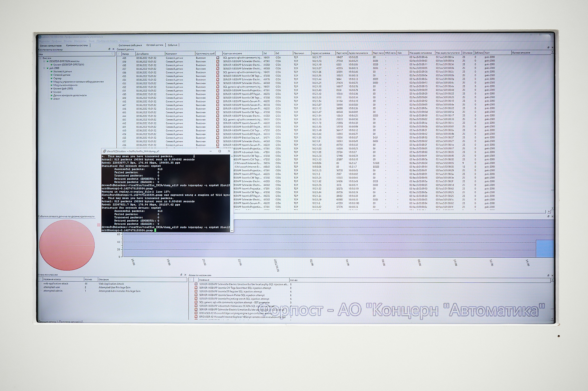Screen dimensions: 588x391
Task: Click icon for Schneider Electric localize.php attack
Action: coord(196,284)
